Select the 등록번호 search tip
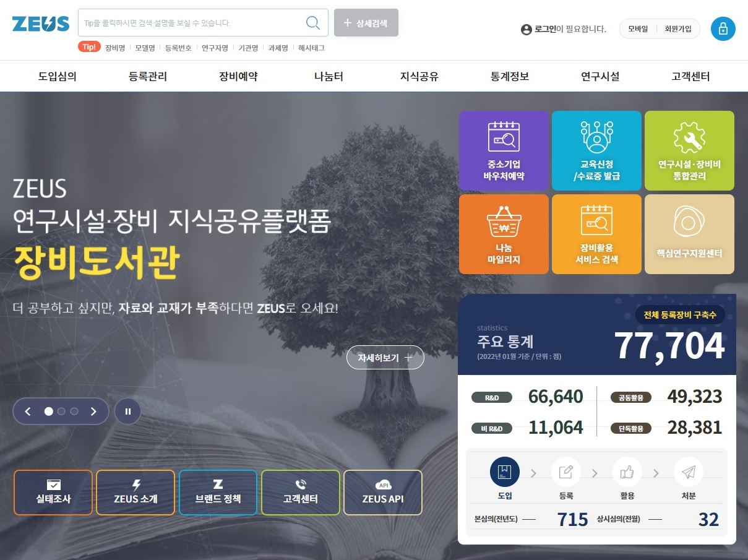This screenshot has width=748, height=560. (x=178, y=48)
